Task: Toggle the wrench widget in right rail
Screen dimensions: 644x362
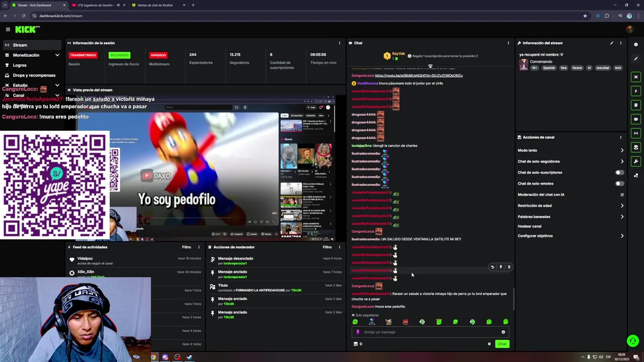Action: point(636,161)
